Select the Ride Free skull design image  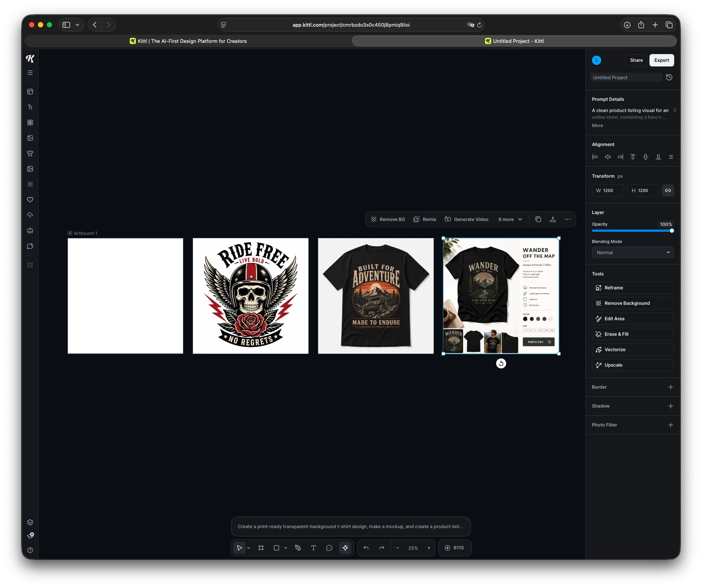[x=251, y=296]
